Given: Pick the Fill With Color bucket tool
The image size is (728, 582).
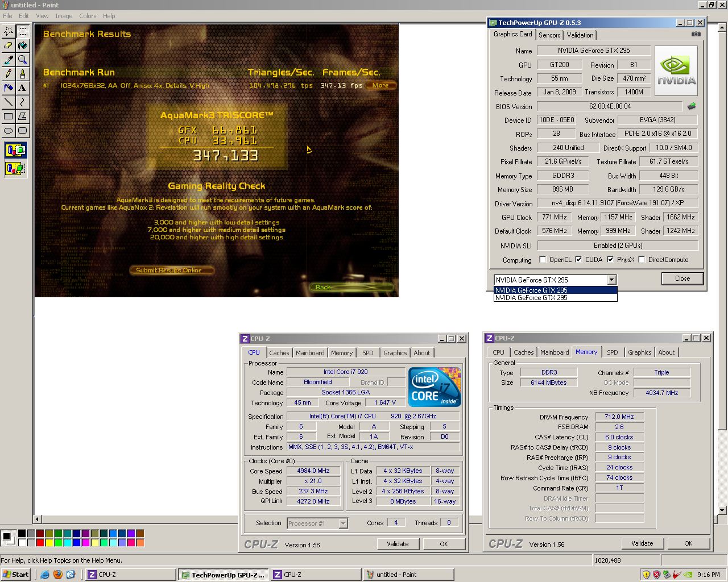Looking at the screenshot, I should (23, 45).
